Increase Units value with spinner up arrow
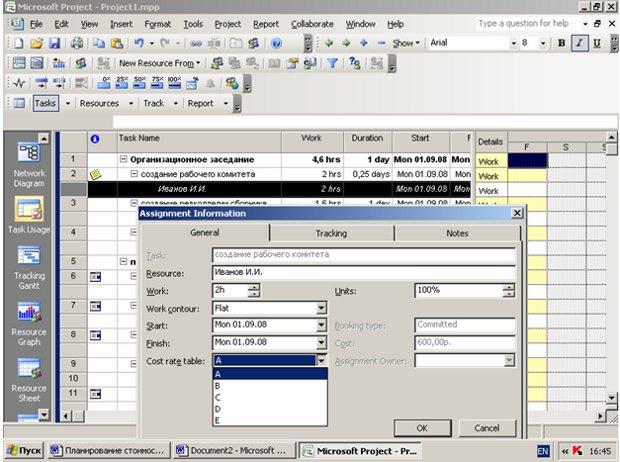 pyautogui.click(x=509, y=287)
